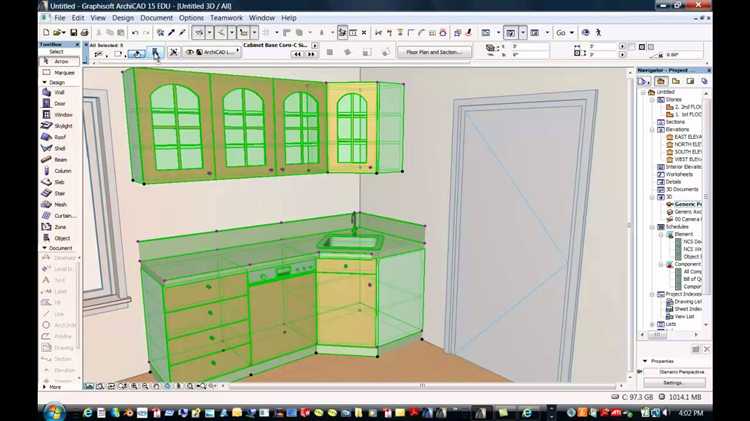Select 3D Documents in Navigator tree
The image size is (750, 421).
coord(678,189)
